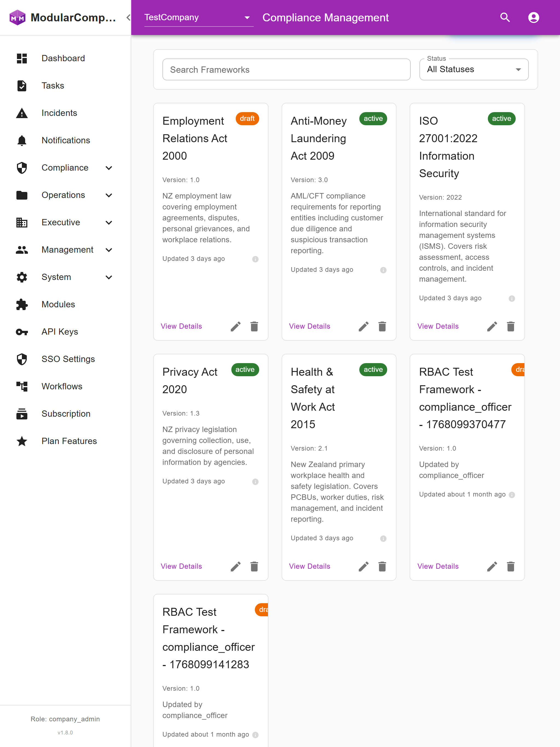The image size is (560, 747).
Task: Click the active badge on ISO 27001:2022
Action: [501, 119]
